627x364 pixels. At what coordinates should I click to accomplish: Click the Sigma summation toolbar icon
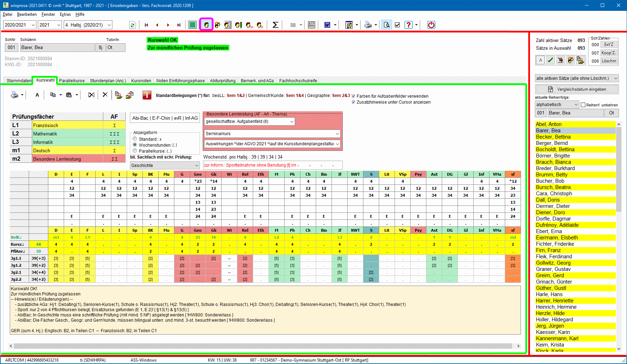tap(276, 25)
